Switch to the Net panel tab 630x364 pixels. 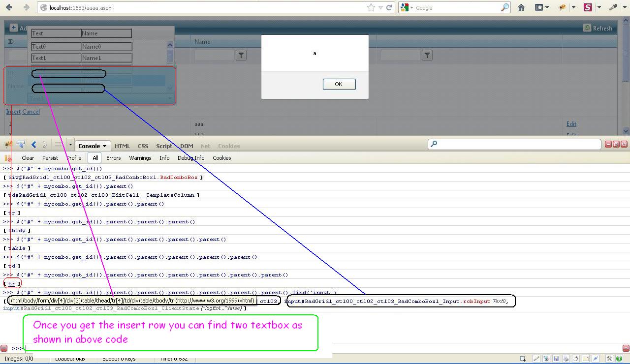click(x=205, y=146)
